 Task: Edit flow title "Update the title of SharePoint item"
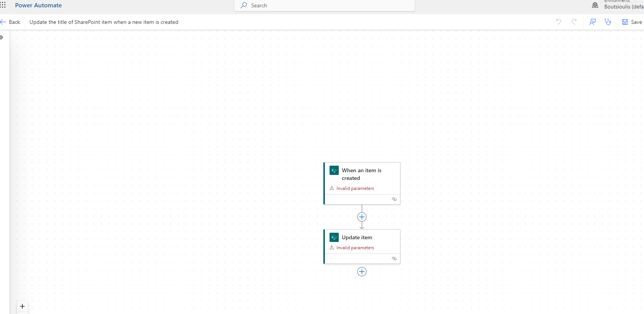[104, 22]
